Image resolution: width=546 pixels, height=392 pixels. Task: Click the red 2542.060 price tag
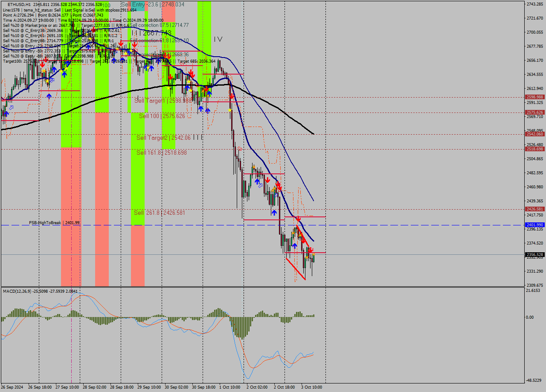tap(534, 134)
